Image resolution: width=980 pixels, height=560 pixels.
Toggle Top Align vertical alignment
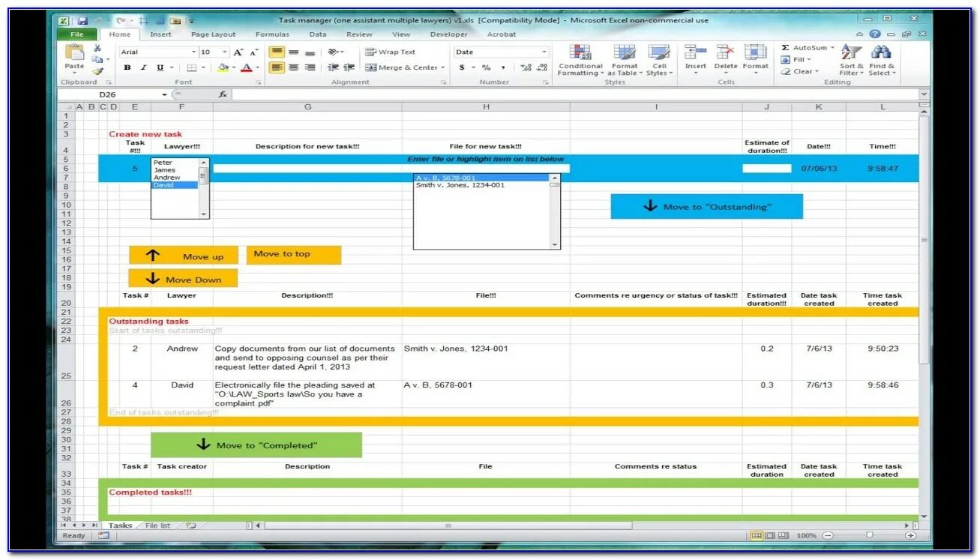(x=277, y=52)
